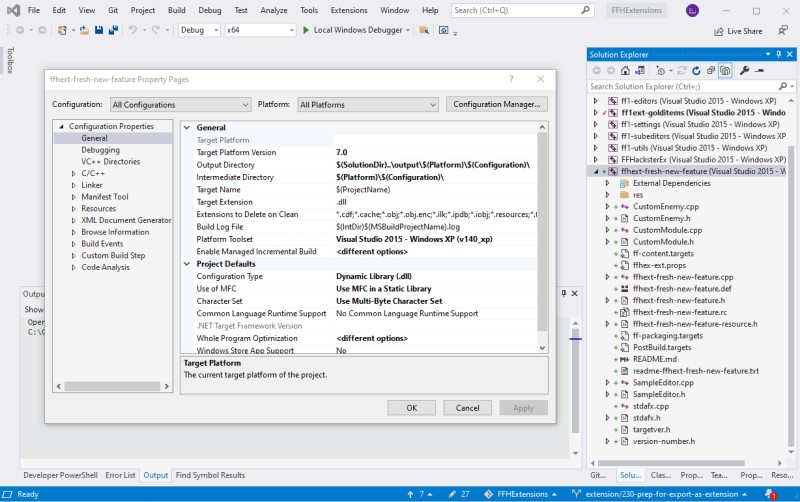Click the Home icon in Solution Explorer

click(x=625, y=70)
